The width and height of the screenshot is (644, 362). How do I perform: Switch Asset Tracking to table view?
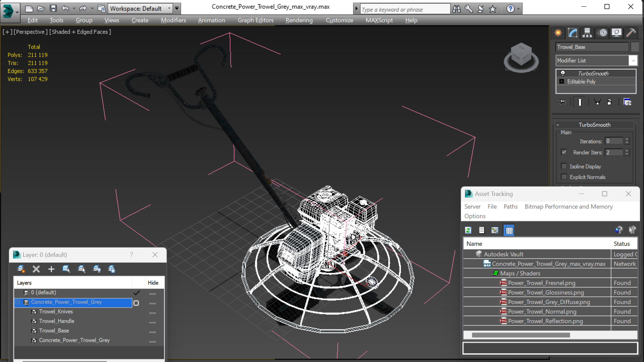pos(509,230)
